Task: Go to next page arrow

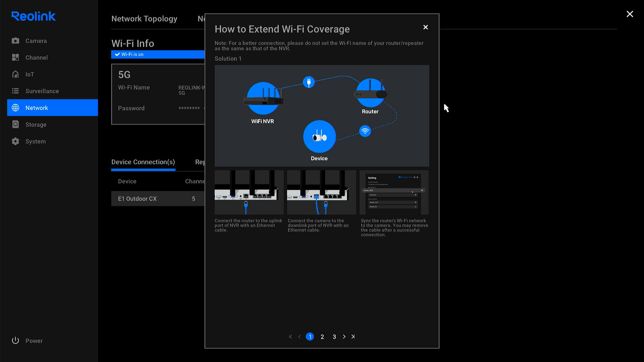Action: [x=344, y=337]
